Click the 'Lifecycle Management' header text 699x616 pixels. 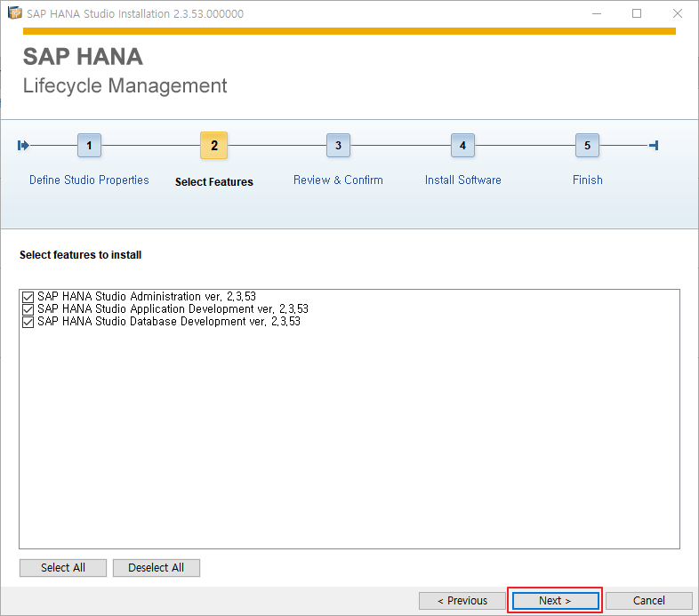tap(125, 85)
